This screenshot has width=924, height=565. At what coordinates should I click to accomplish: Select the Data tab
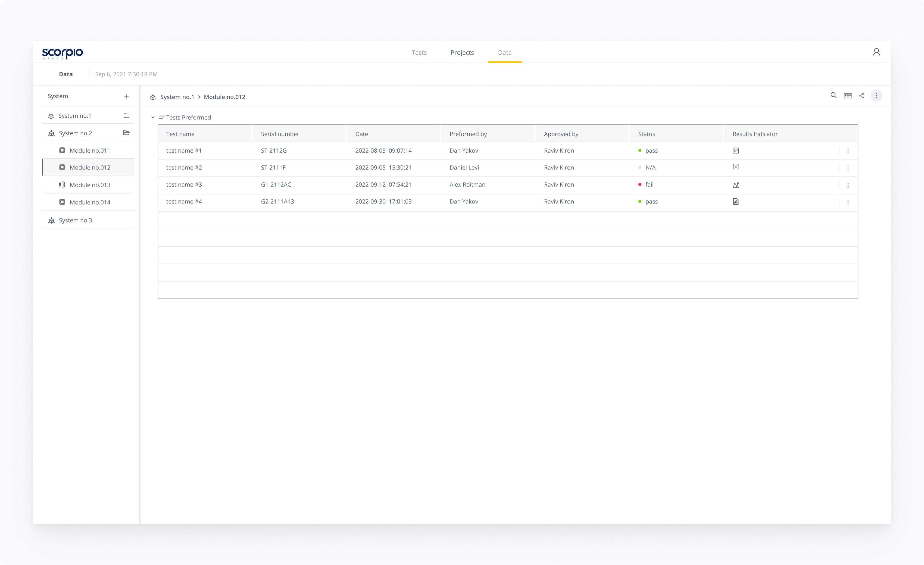[504, 52]
